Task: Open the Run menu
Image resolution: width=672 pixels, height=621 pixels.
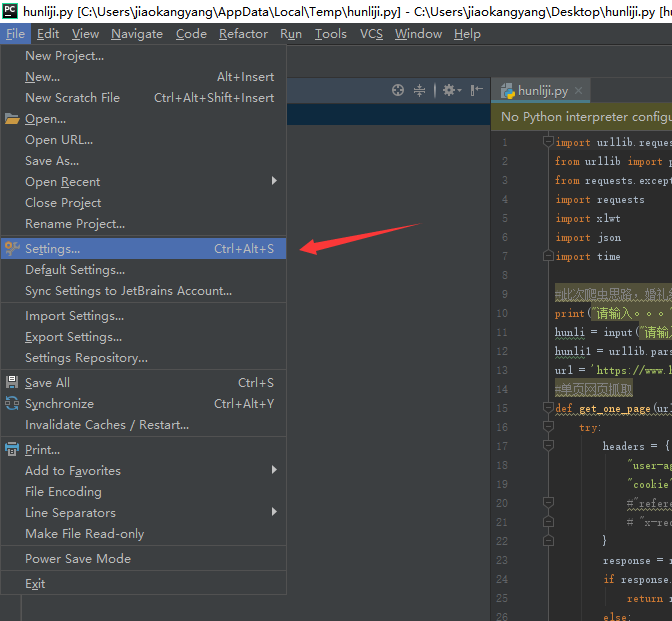Action: coord(291,34)
